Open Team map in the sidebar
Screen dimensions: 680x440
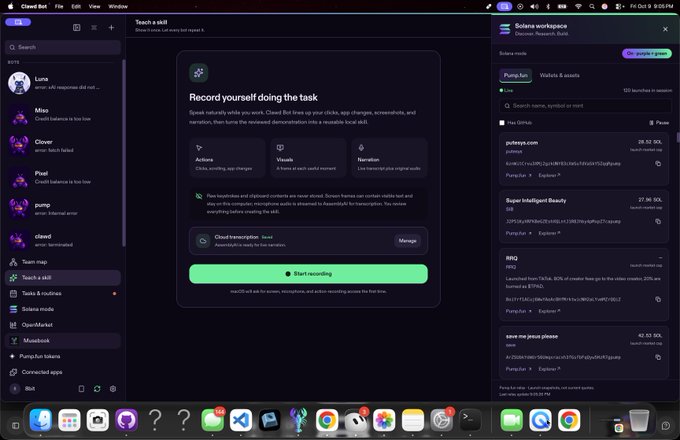click(63, 262)
